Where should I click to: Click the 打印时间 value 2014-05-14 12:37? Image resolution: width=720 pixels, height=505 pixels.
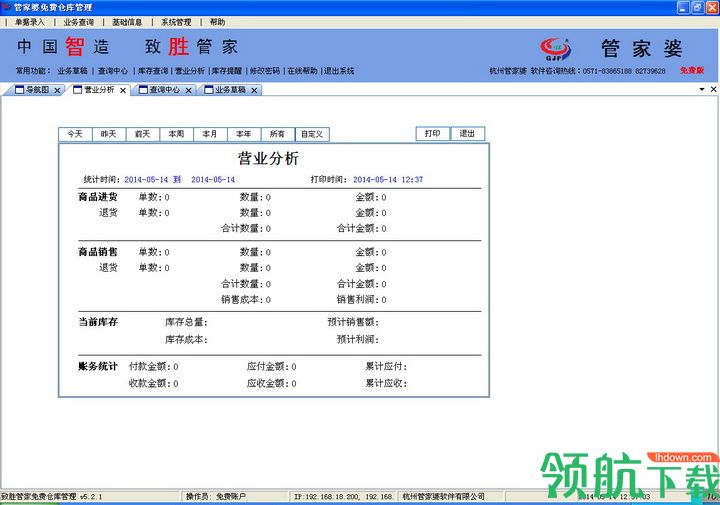pos(388,180)
